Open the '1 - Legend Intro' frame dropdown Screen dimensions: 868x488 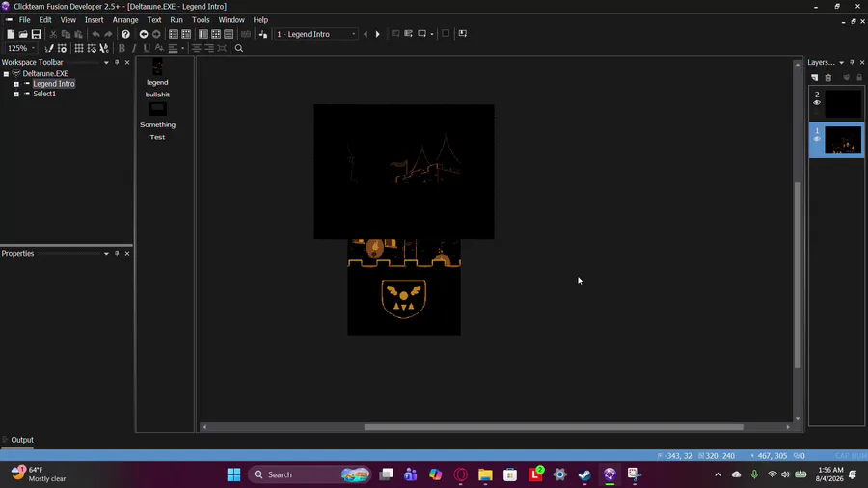point(354,34)
